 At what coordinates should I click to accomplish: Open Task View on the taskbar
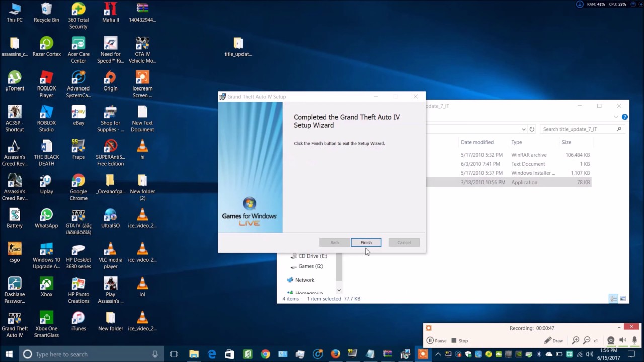click(x=174, y=354)
